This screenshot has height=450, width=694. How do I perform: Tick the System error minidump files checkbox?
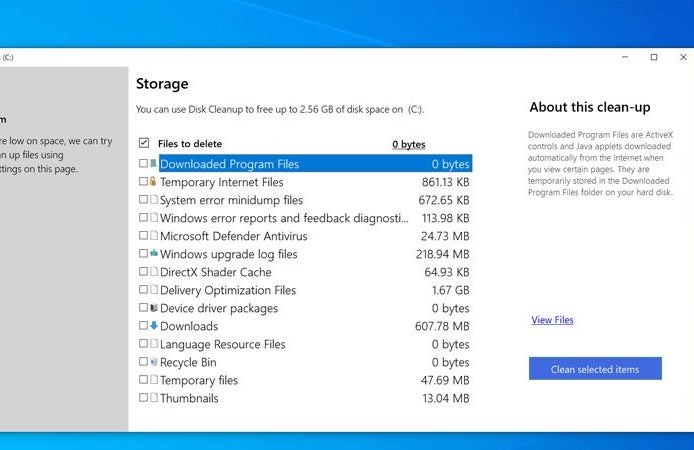(x=143, y=200)
